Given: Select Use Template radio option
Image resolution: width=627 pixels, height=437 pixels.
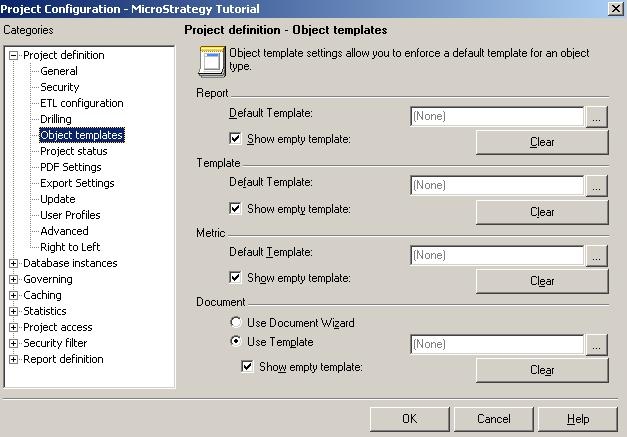Looking at the screenshot, I should coord(236,341).
